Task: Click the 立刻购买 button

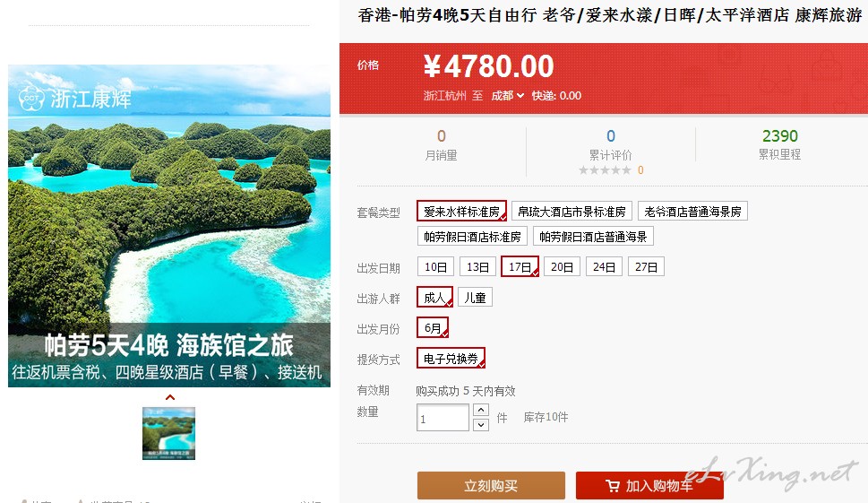Action: point(491,486)
